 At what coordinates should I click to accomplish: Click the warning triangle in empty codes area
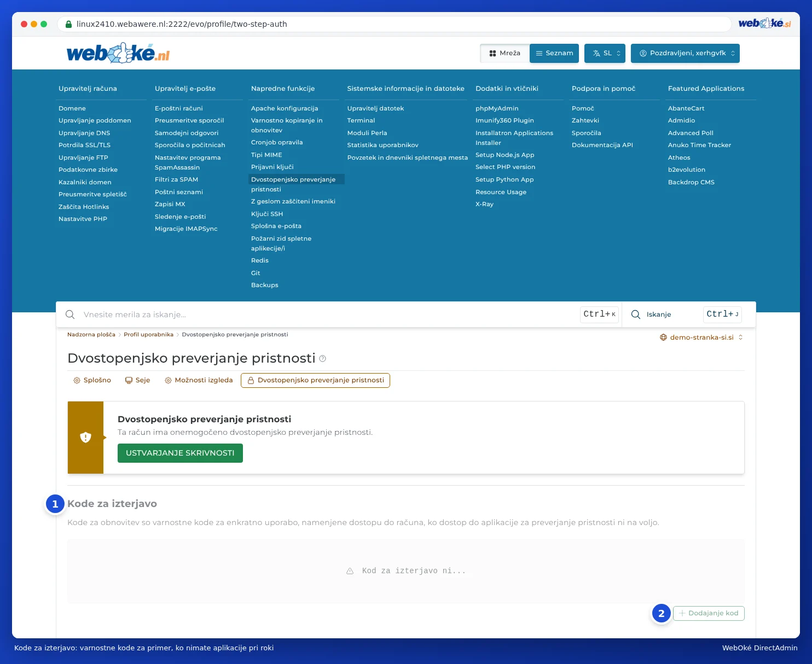click(x=350, y=571)
